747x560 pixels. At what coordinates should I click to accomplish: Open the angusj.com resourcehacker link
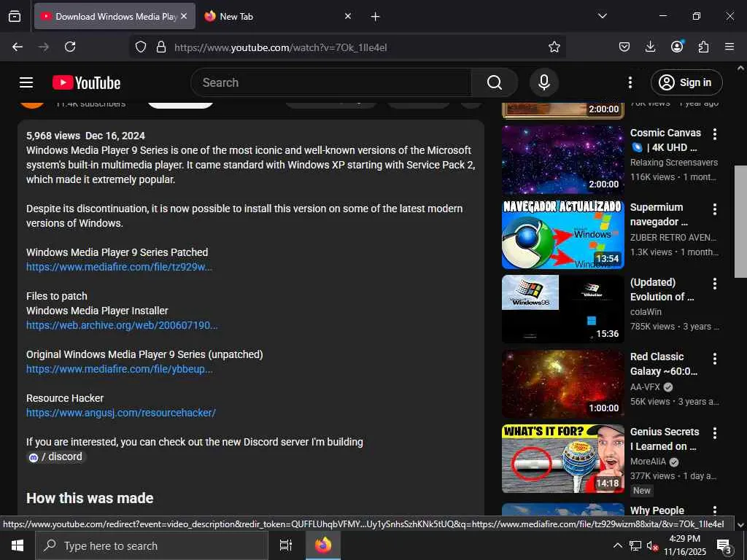point(121,413)
